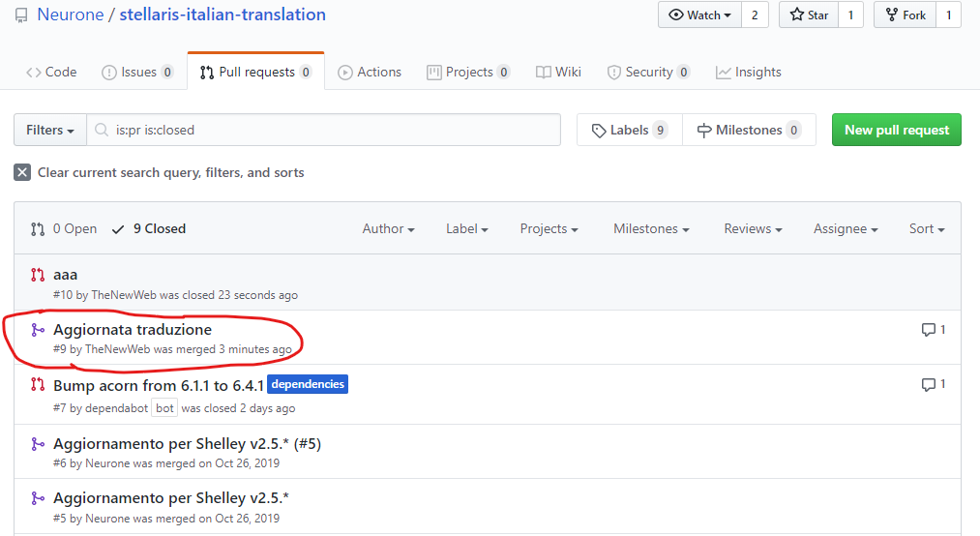980x536 pixels.
Task: Open the Projects tab
Action: coord(468,72)
